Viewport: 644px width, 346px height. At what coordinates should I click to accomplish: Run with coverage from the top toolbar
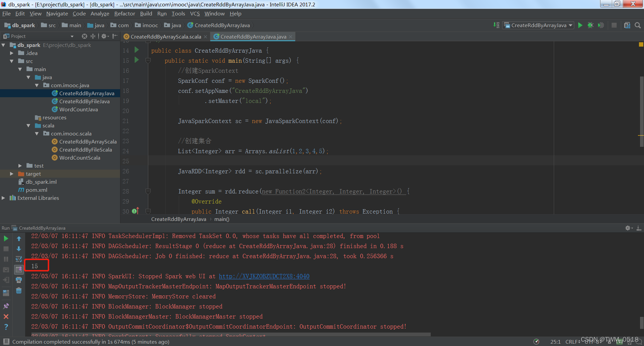(601, 25)
